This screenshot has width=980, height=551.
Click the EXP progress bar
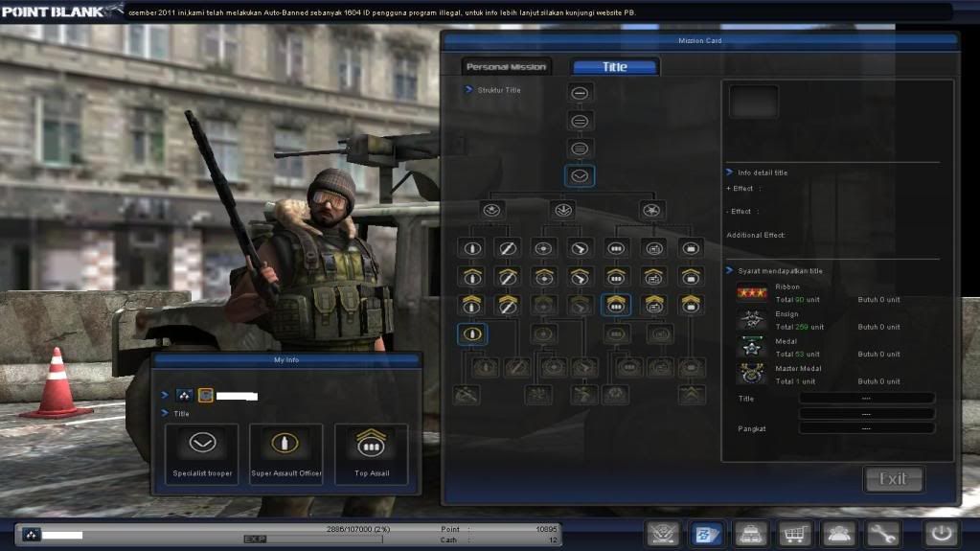(x=313, y=540)
